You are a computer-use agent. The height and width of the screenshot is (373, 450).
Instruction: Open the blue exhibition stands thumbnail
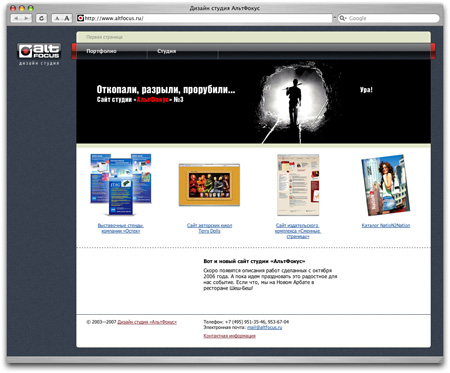point(121,184)
